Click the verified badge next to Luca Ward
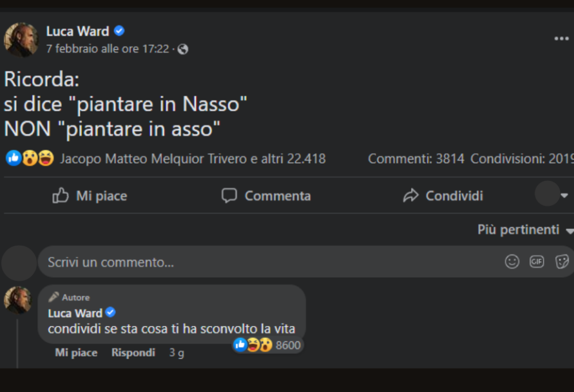Screen dimensions: 574x392 (x=119, y=31)
